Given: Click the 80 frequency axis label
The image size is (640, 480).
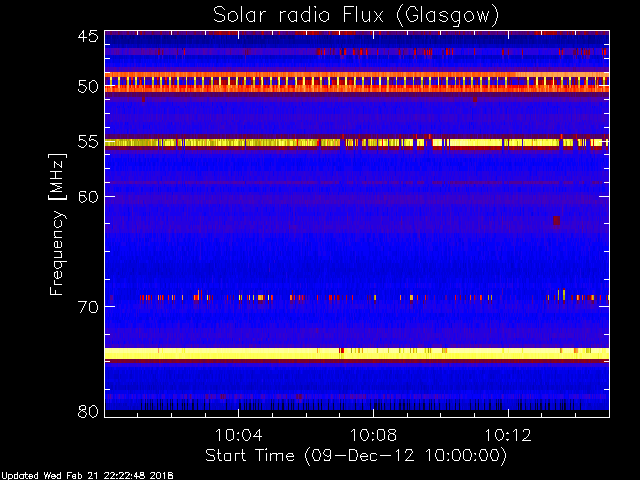Looking at the screenshot, I should (88, 411).
